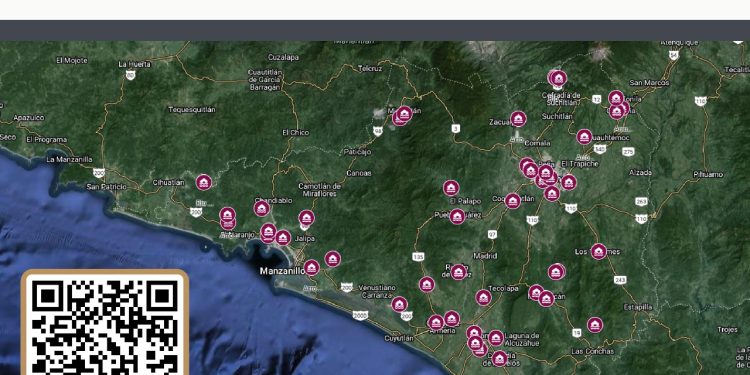Click the highway 275 shield

click(629, 152)
